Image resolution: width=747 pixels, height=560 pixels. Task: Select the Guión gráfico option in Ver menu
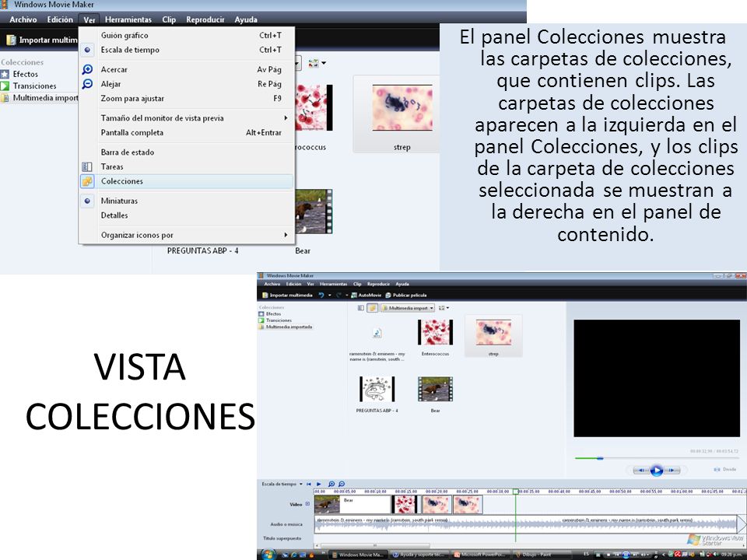(187, 35)
